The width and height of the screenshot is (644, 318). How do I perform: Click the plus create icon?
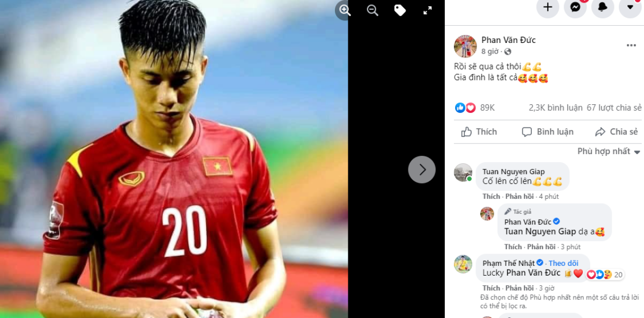(x=548, y=7)
